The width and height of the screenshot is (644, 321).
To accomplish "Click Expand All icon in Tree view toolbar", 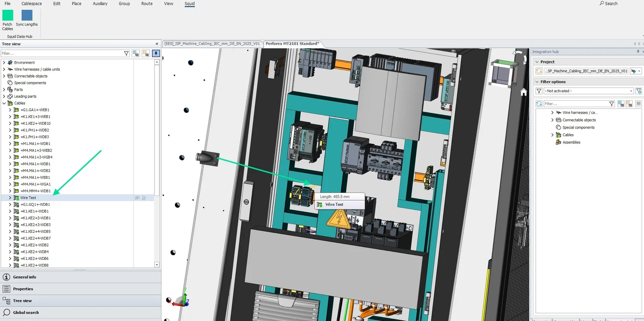I will (x=136, y=54).
